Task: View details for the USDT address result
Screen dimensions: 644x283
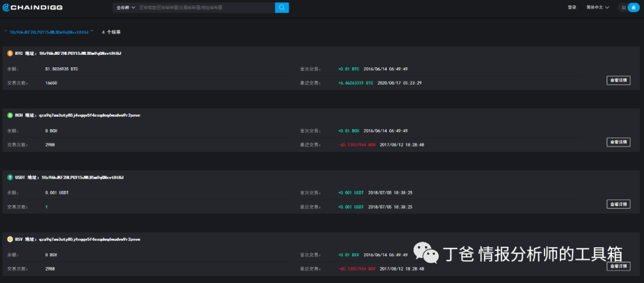Action: (618, 204)
